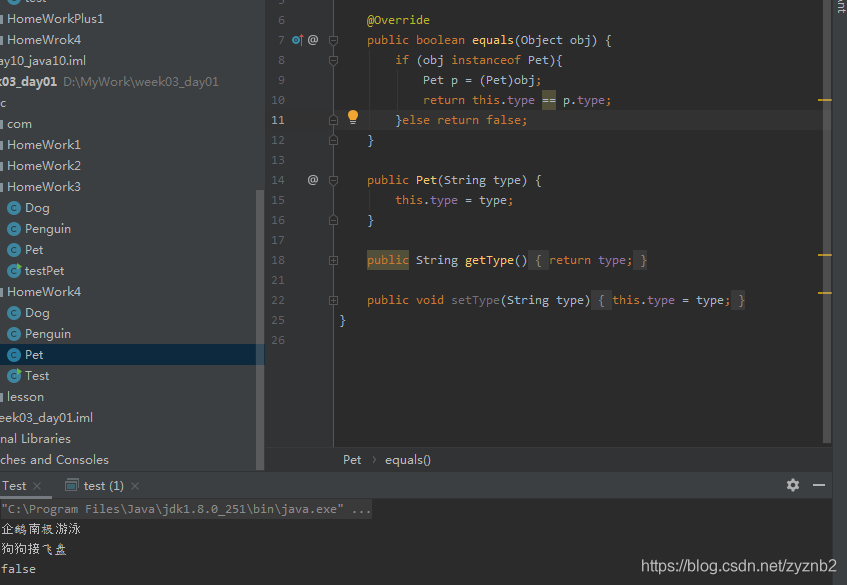Click the @ annotation marker on line 7
The image size is (847, 585).
point(313,40)
